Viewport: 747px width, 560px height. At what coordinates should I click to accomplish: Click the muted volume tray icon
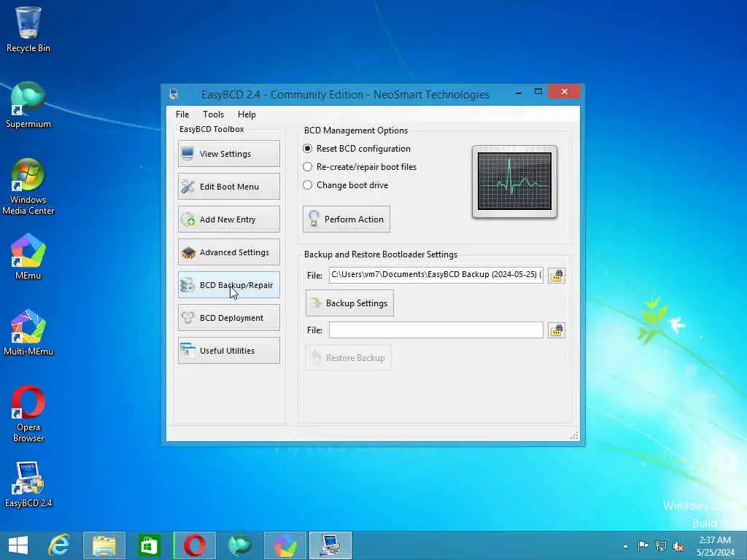coord(678,545)
